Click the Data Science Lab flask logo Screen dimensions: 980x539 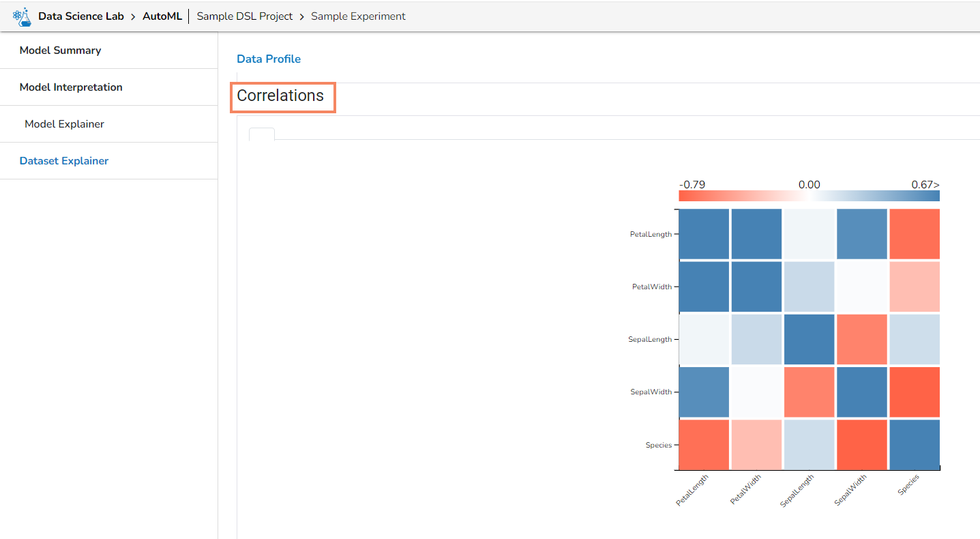tap(23, 16)
